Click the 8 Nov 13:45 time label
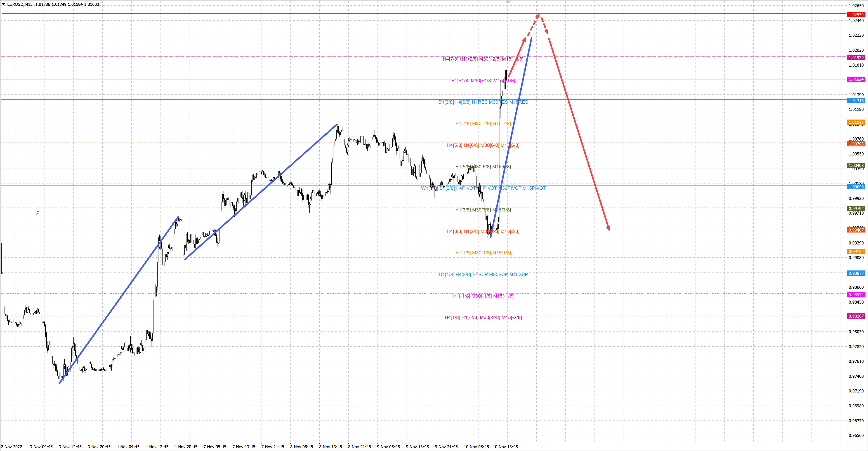 point(330,447)
